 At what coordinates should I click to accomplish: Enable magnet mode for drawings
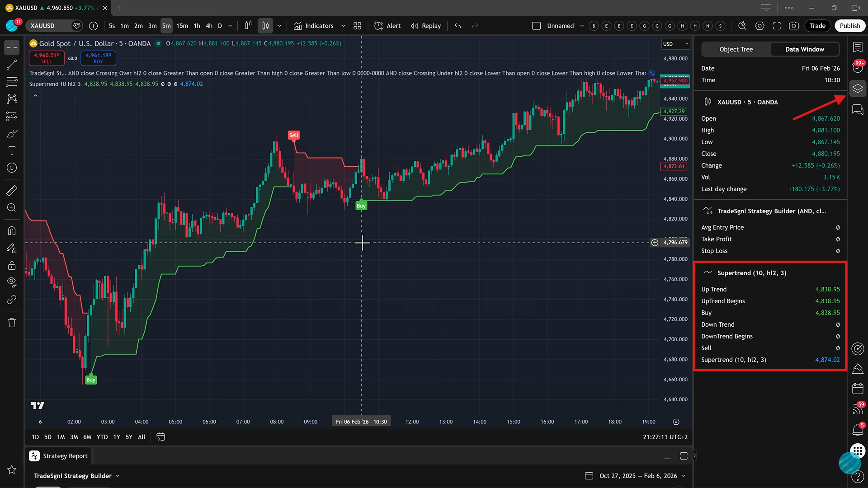tap(11, 230)
